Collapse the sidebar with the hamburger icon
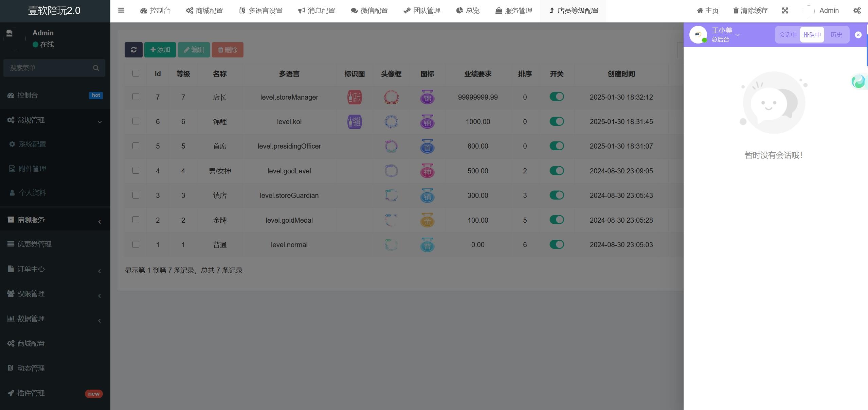 [x=121, y=11]
